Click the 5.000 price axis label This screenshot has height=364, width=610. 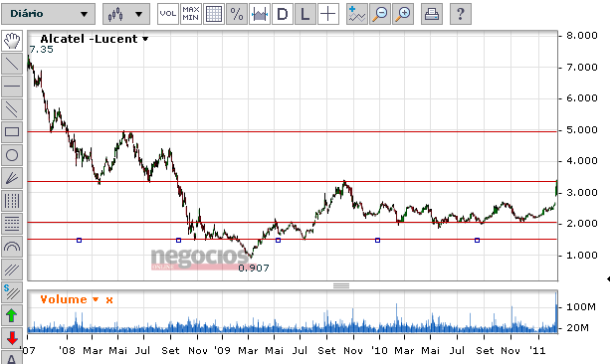click(x=581, y=130)
